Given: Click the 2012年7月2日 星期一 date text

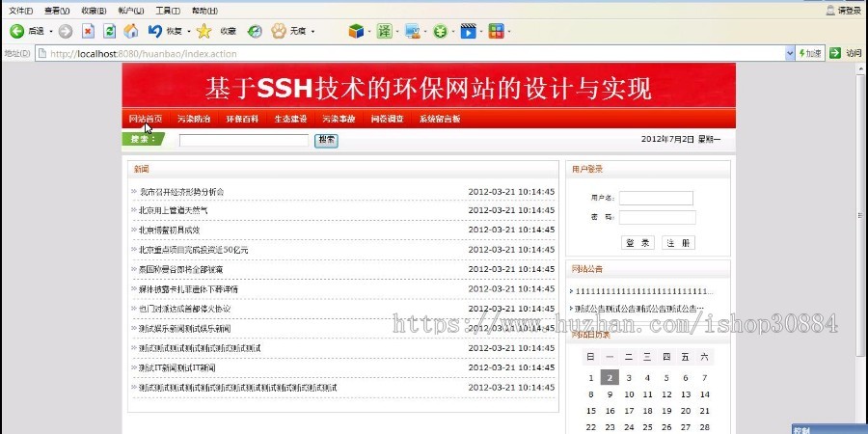Looking at the screenshot, I should [x=681, y=140].
